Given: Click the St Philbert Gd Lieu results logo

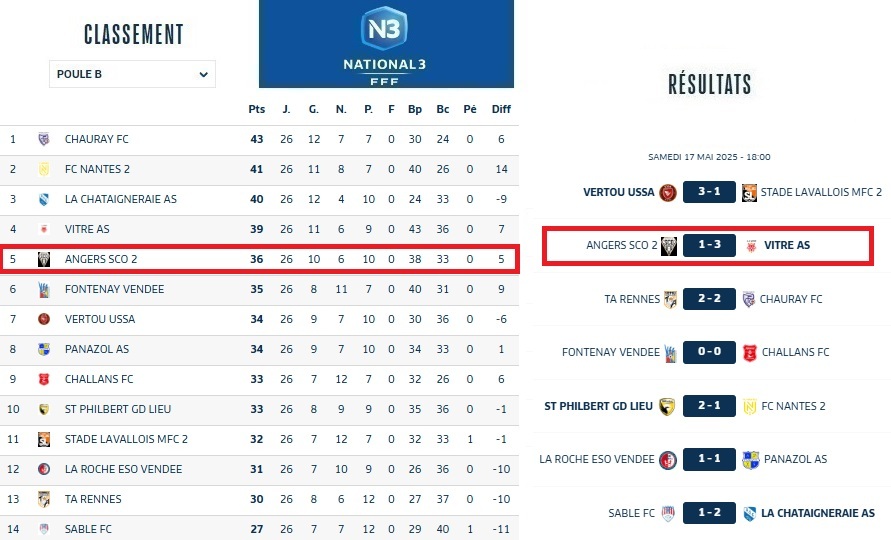Looking at the screenshot, I should [667, 406].
